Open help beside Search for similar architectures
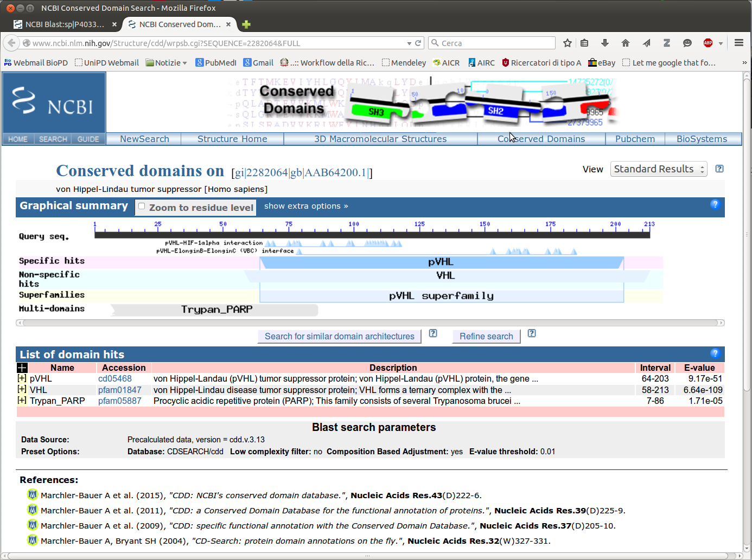 433,333
